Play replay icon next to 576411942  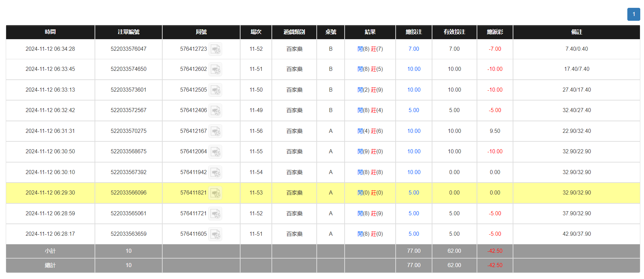[x=215, y=173]
